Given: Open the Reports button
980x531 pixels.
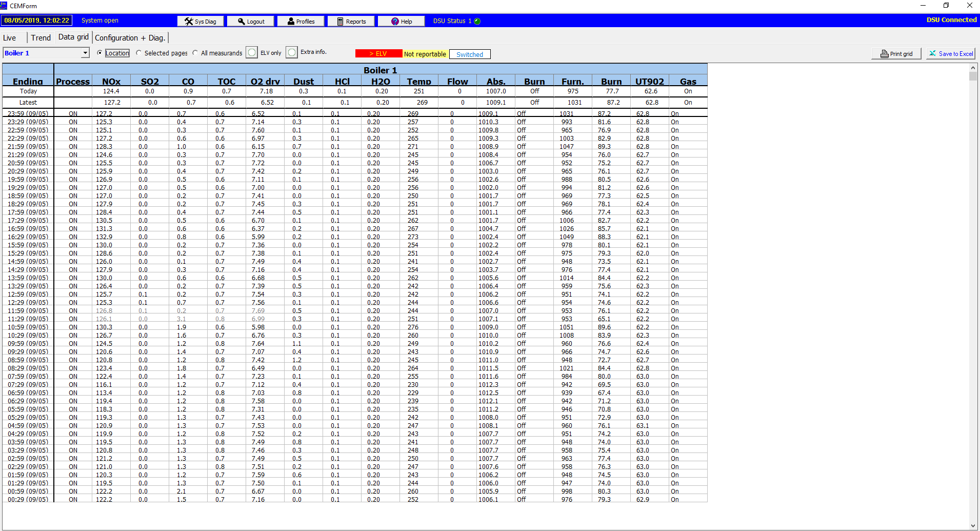Looking at the screenshot, I should pyautogui.click(x=351, y=21).
